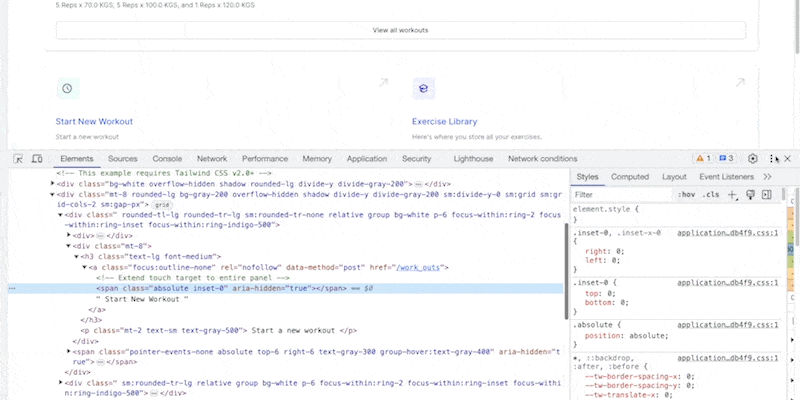Click the Elements panel vertical scrollbar

coord(566,271)
